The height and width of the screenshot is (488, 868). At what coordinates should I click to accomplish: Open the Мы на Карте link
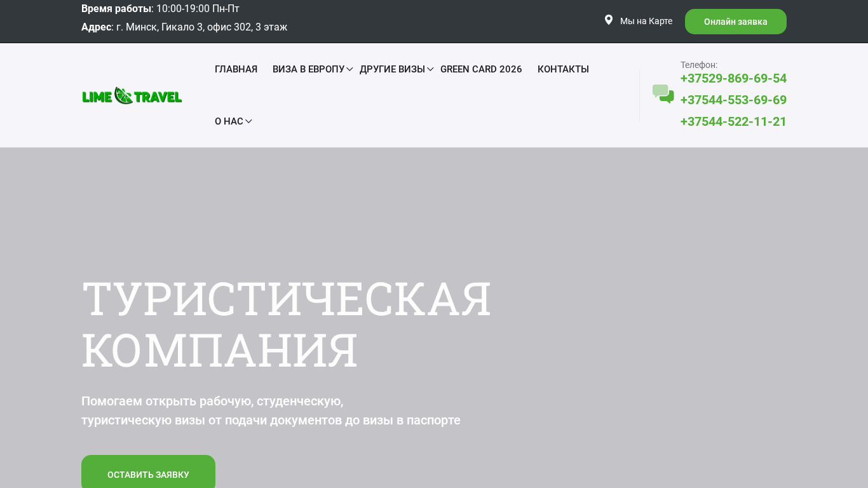pyautogui.click(x=646, y=21)
